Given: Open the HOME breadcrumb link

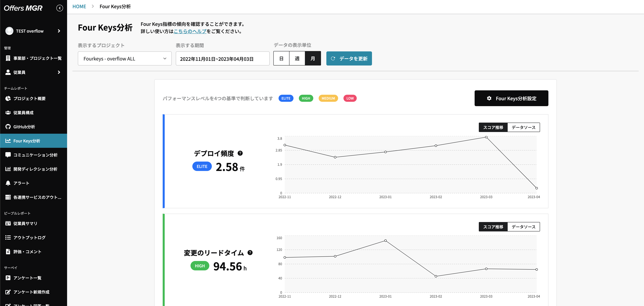Looking at the screenshot, I should [79, 7].
